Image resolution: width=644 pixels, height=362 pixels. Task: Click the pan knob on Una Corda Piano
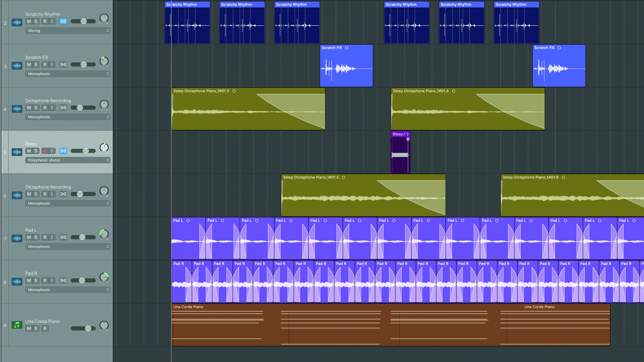104,325
